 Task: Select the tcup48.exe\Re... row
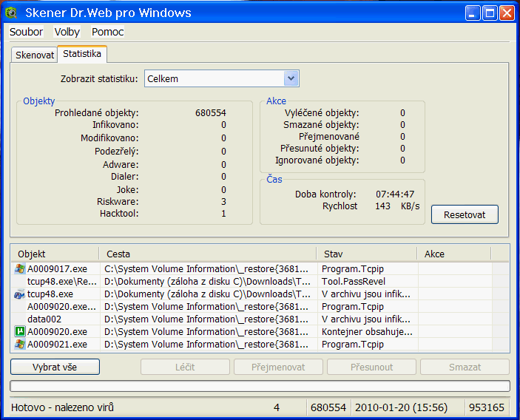pos(260,282)
